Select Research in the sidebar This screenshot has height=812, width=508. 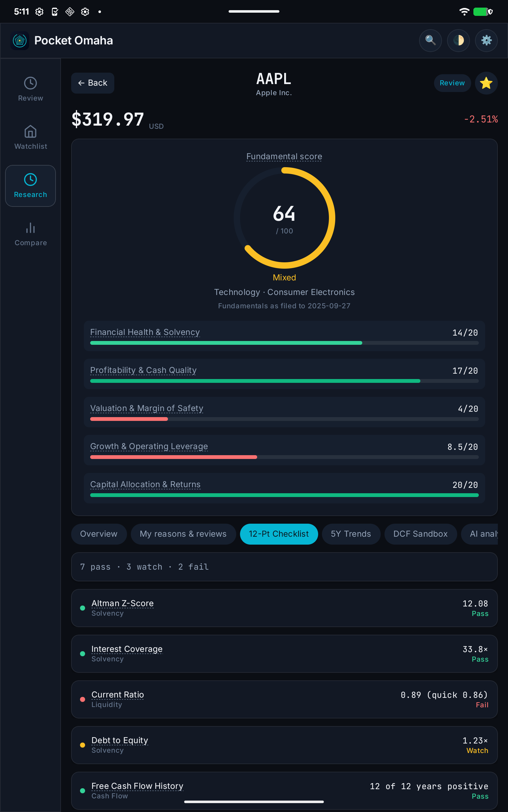(30, 186)
